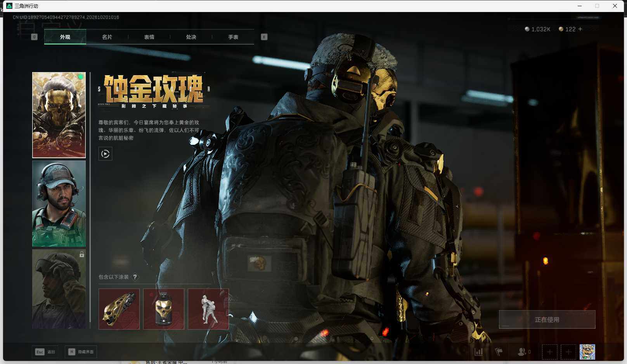
Task: Click the 隐藏界面 hide interface button
Action: click(x=81, y=352)
